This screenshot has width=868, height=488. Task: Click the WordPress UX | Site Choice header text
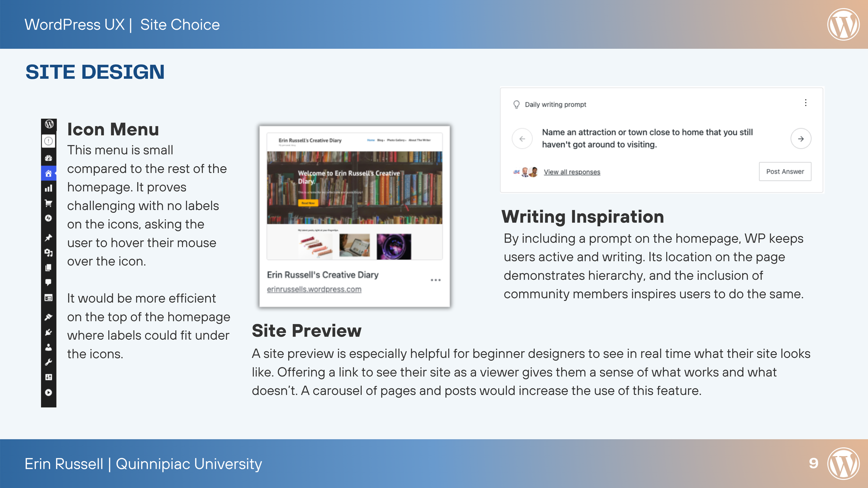122,25
